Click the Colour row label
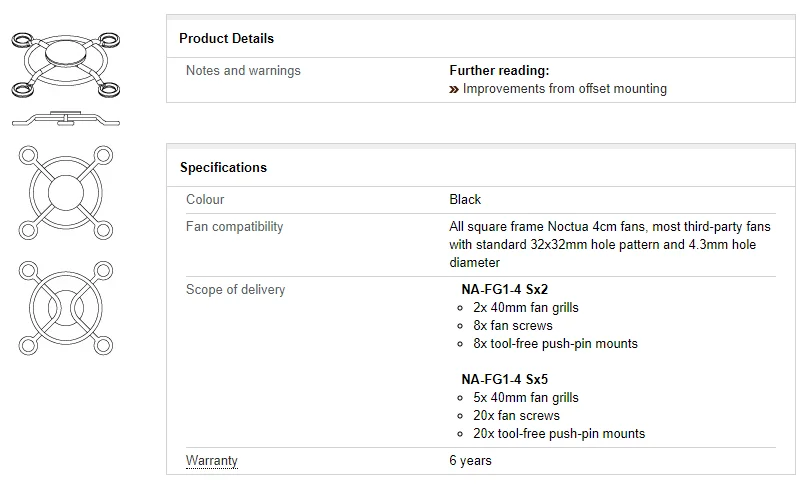 pyautogui.click(x=205, y=199)
